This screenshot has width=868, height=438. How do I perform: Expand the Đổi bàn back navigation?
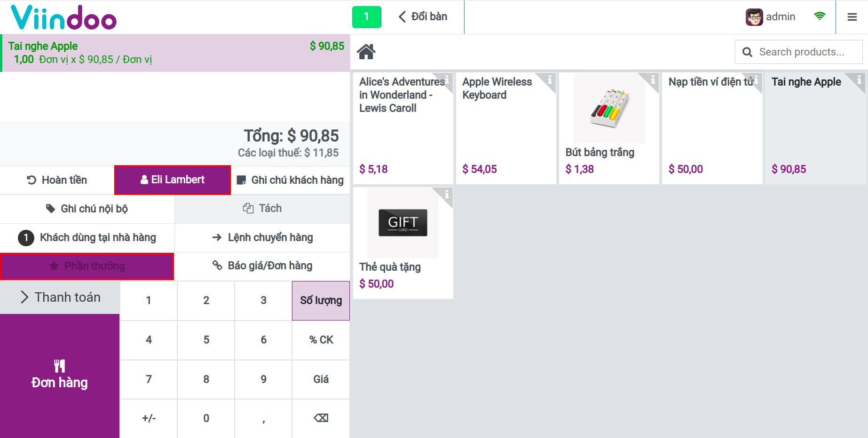[x=422, y=16]
